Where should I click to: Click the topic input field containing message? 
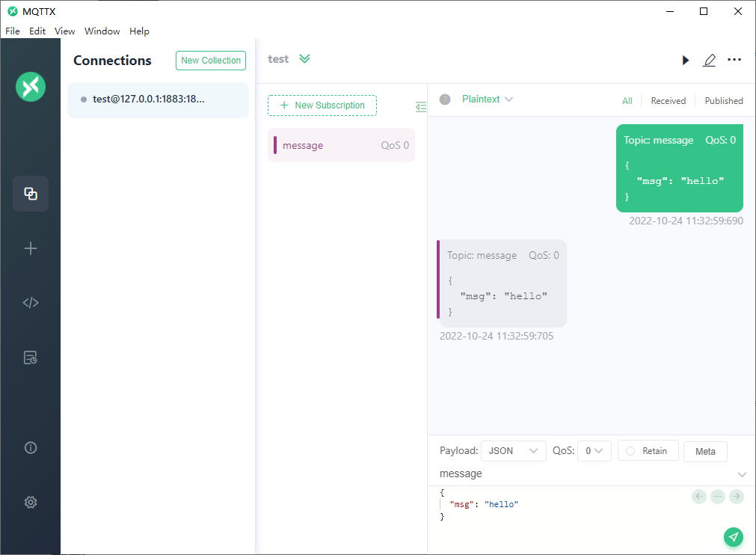(586, 474)
